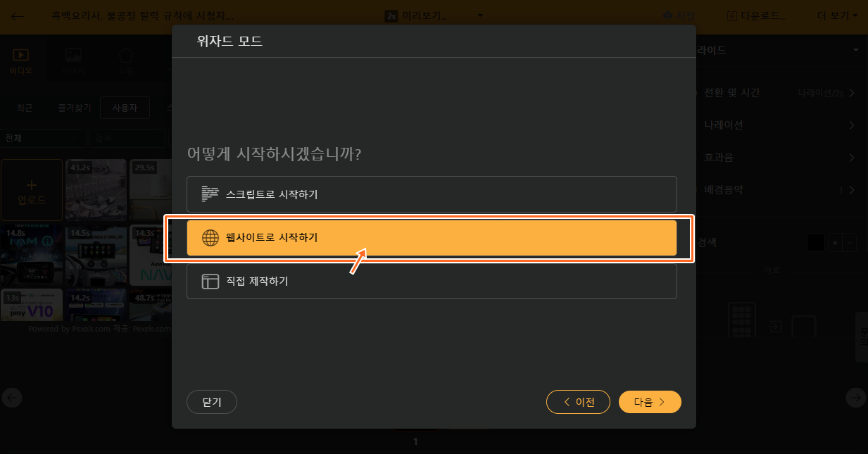The height and width of the screenshot is (454, 868).
Task: Switch to the 사용자 tab
Action: [125, 108]
